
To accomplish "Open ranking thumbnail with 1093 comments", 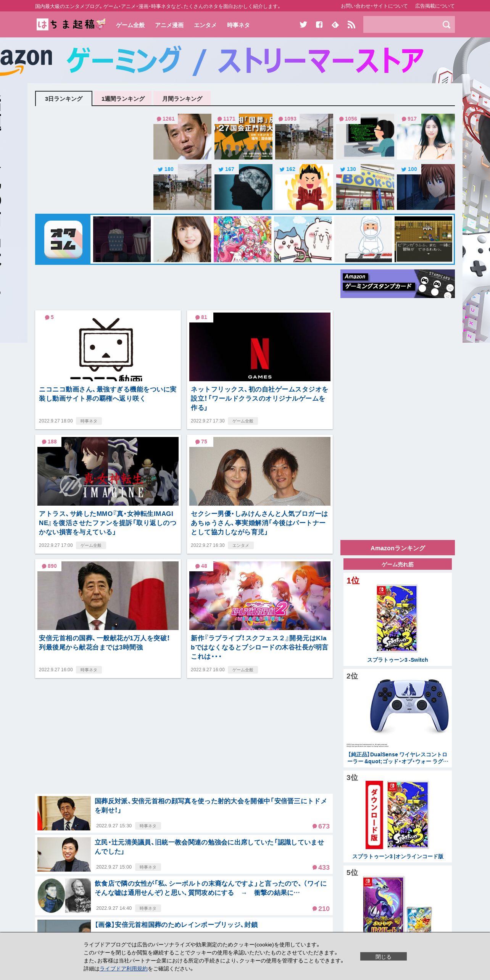I will pos(304,137).
